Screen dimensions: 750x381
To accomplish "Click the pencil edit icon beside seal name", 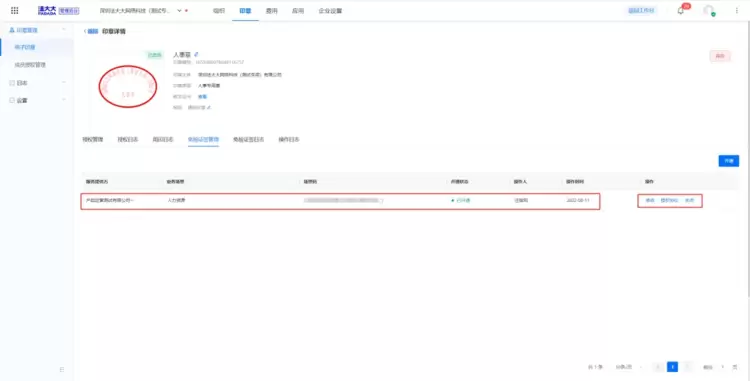I will [x=196, y=54].
